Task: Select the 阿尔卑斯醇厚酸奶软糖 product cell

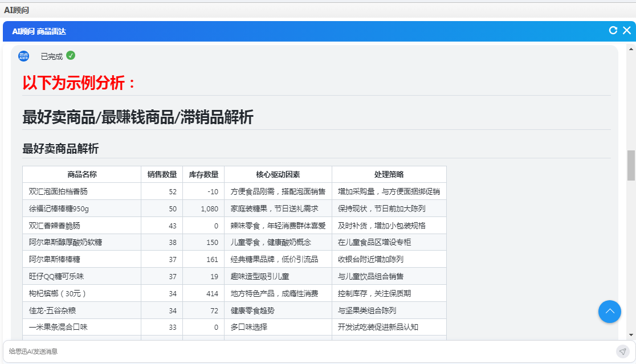Action: 82,243
